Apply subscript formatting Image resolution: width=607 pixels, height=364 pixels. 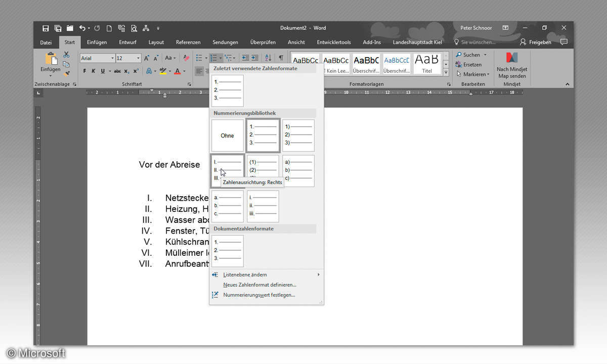coord(126,71)
